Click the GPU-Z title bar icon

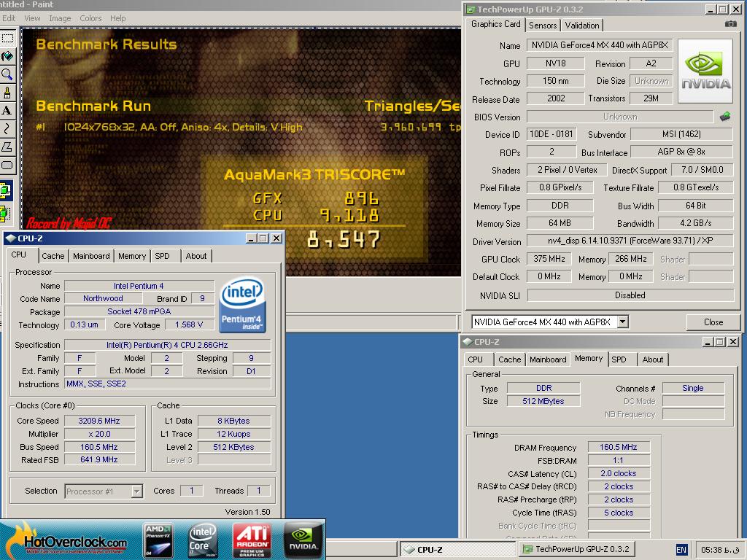click(471, 9)
